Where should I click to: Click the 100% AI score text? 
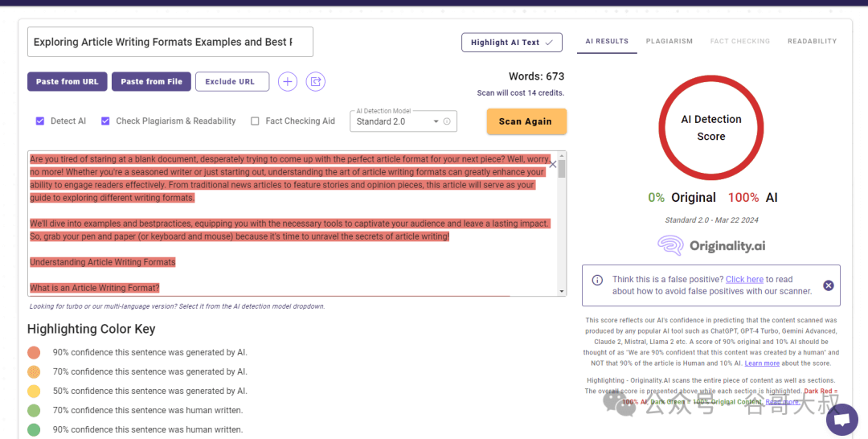752,198
